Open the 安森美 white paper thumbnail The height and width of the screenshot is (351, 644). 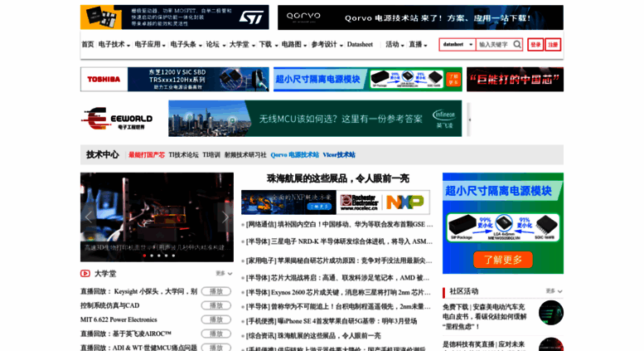point(551,313)
